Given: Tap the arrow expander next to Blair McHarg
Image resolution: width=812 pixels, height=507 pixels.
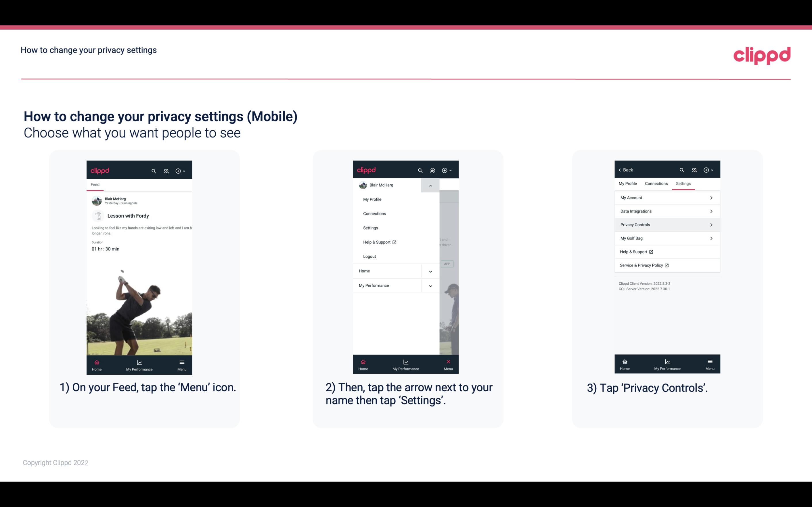Looking at the screenshot, I should 430,185.
